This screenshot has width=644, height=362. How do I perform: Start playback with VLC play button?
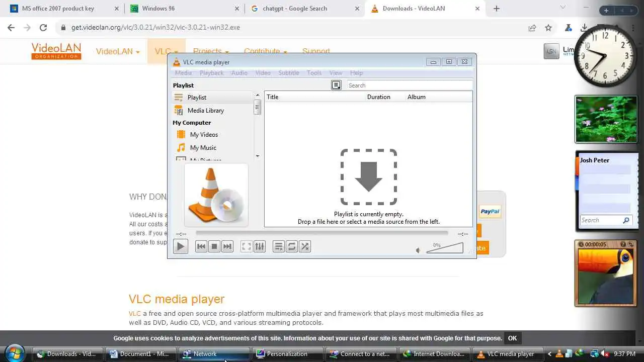pos(180,246)
